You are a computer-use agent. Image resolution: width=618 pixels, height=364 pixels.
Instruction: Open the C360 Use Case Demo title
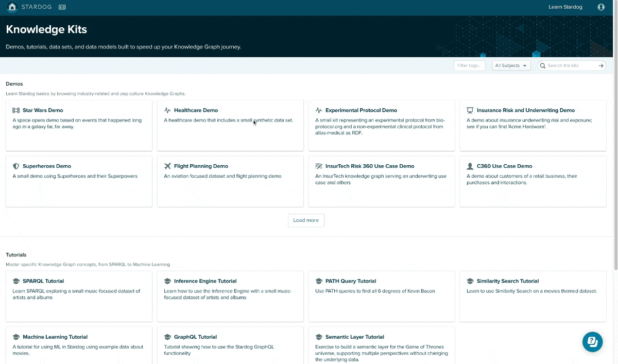pyautogui.click(x=505, y=166)
